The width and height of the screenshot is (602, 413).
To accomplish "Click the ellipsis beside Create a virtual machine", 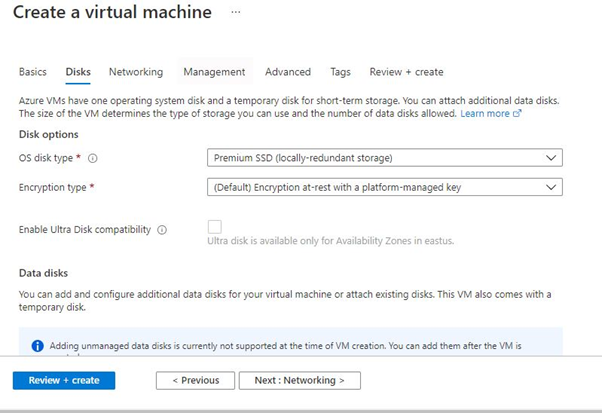I will click(236, 12).
